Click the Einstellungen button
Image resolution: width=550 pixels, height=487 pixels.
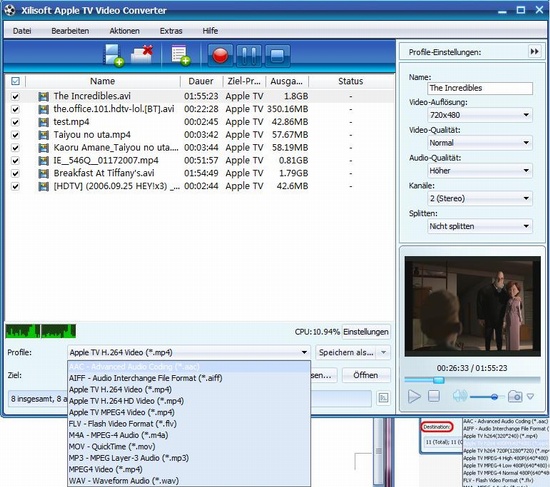pyautogui.click(x=366, y=332)
